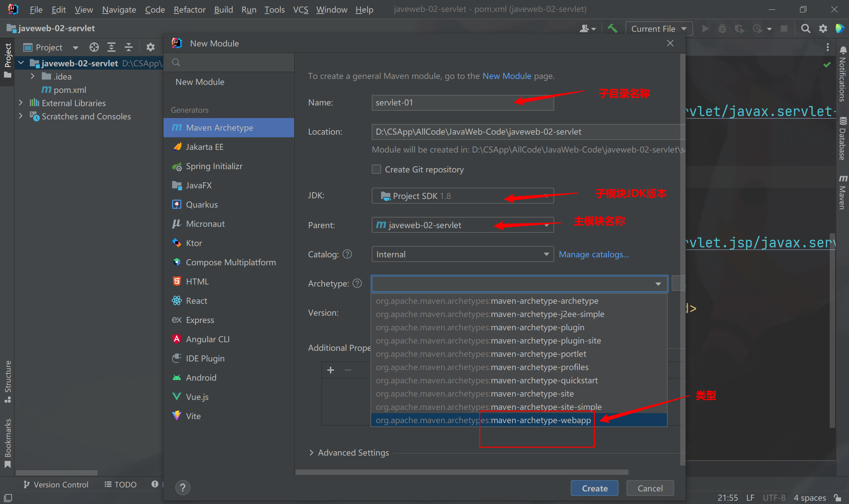
Task: Select Maven Archetype generator
Action: coord(229,128)
